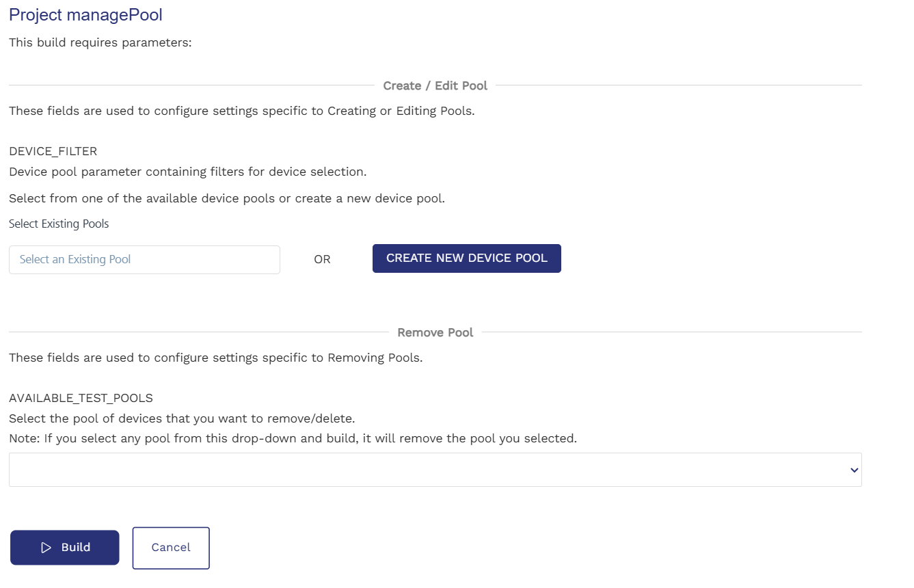The height and width of the screenshot is (588, 914).
Task: Focus the Select an Existing Pool field
Action: coord(144,260)
